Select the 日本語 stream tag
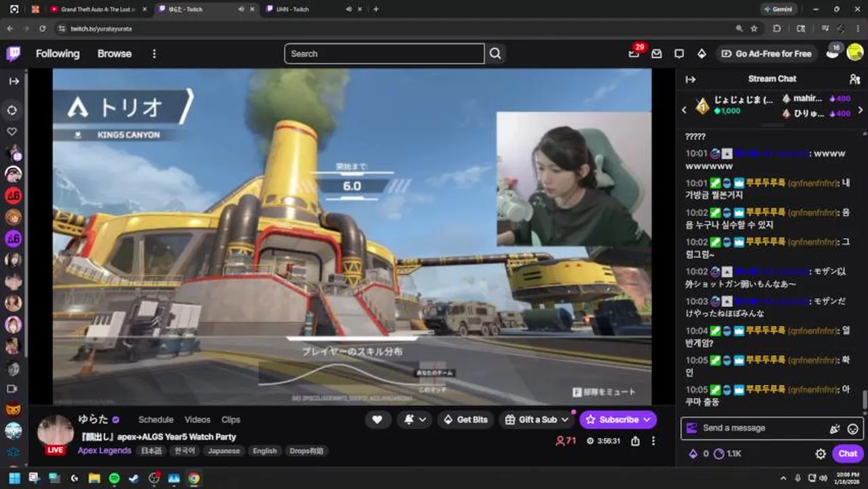Screen dimensions: 868x489 coord(151,451)
